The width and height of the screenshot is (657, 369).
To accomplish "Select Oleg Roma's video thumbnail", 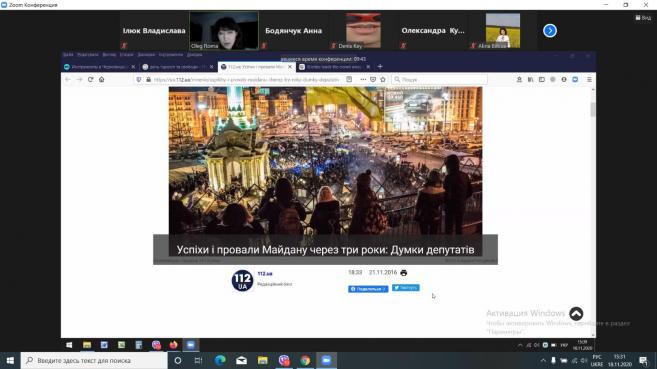I will click(x=224, y=31).
